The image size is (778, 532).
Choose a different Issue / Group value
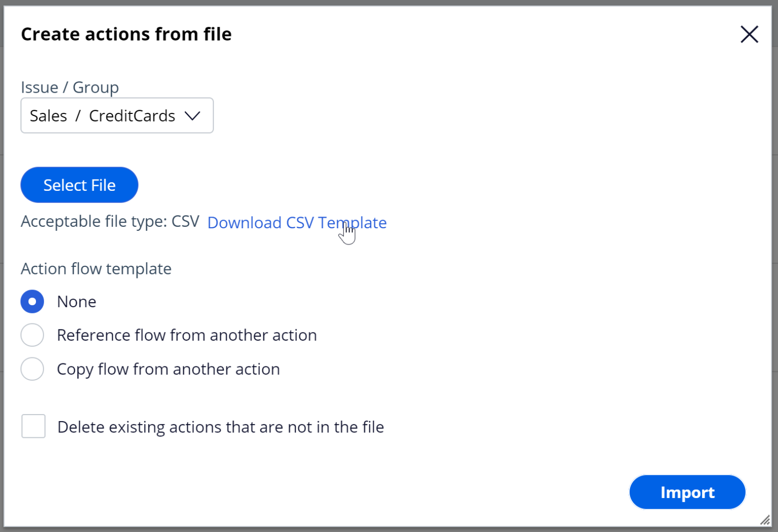click(x=116, y=115)
